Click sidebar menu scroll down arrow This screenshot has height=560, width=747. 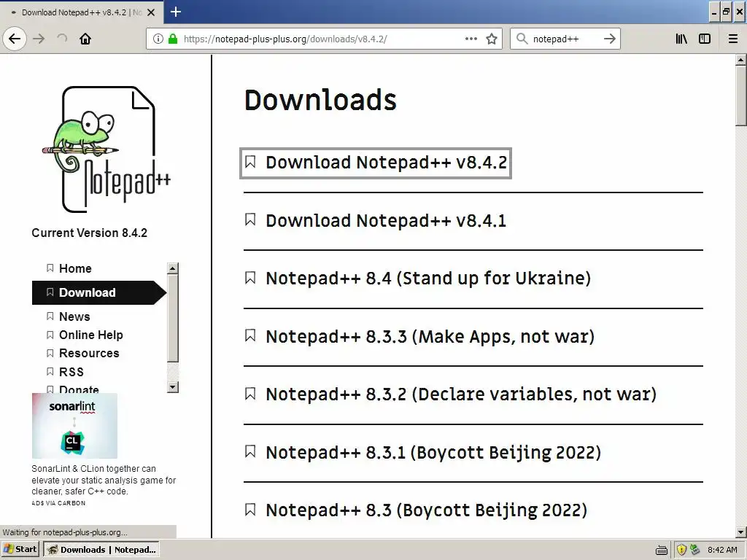point(172,386)
